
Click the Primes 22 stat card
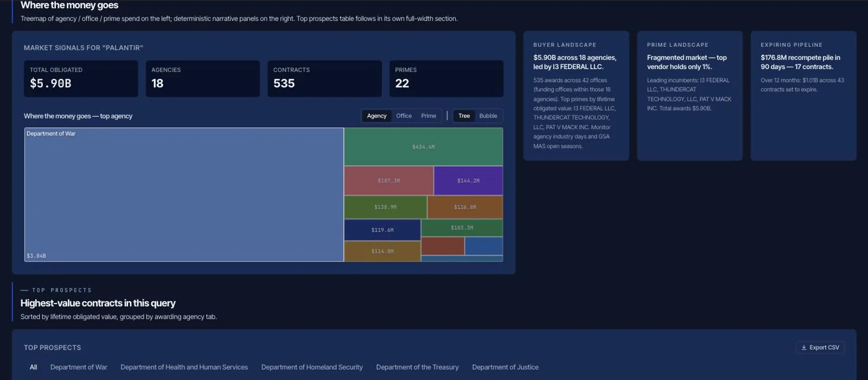point(446,79)
